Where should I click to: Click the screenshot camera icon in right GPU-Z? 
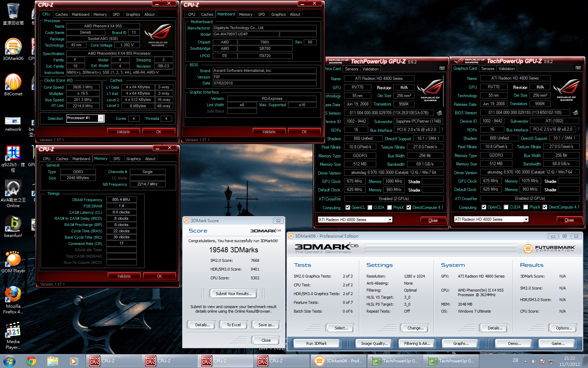(x=578, y=68)
